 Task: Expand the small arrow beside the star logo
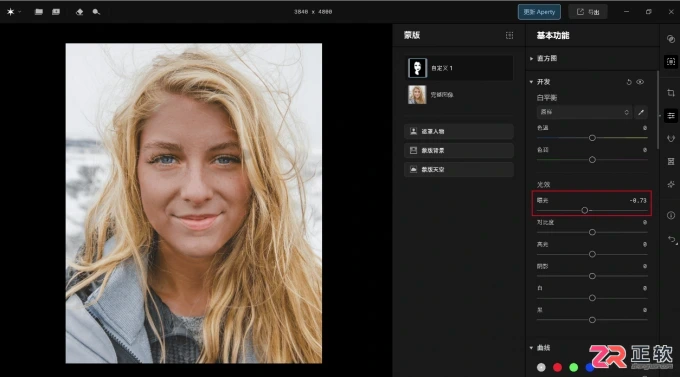coord(20,12)
